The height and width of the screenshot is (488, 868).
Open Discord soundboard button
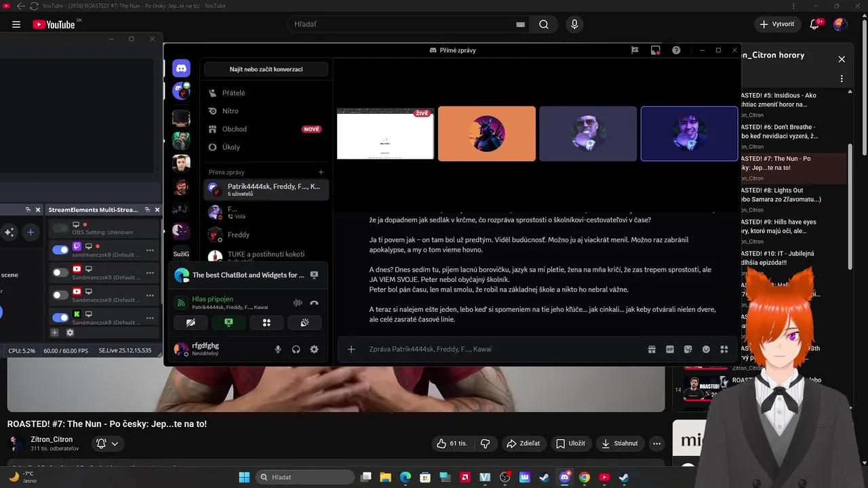[304, 323]
